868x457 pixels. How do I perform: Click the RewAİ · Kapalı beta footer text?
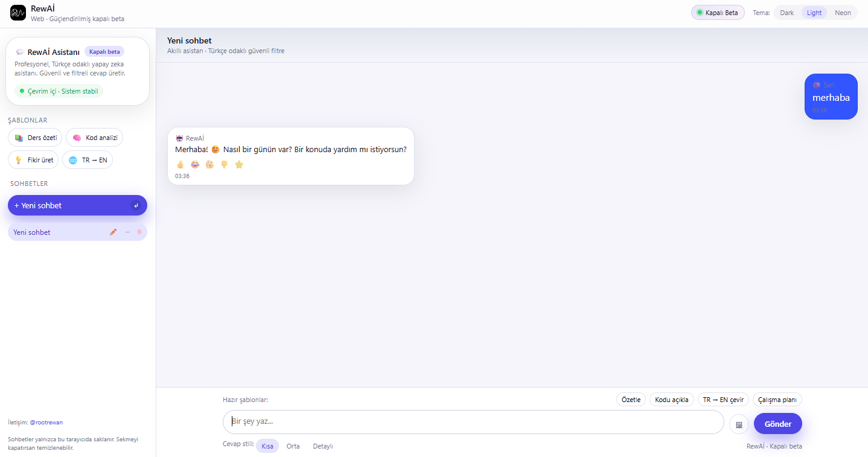coord(774,446)
